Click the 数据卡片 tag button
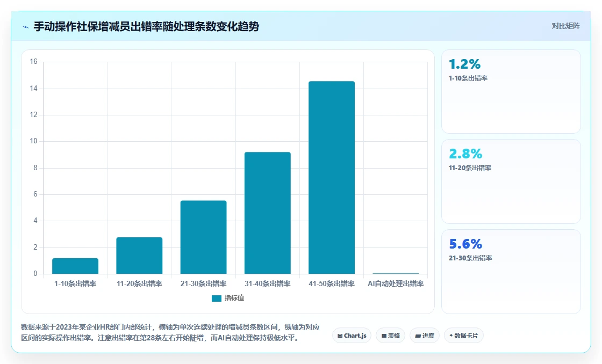This screenshot has width=602, height=364. point(463,336)
